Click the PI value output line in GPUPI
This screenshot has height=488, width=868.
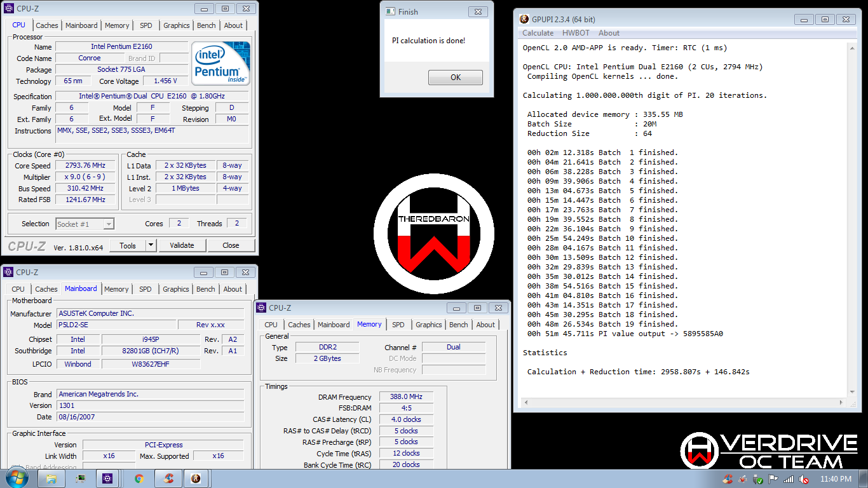point(625,334)
